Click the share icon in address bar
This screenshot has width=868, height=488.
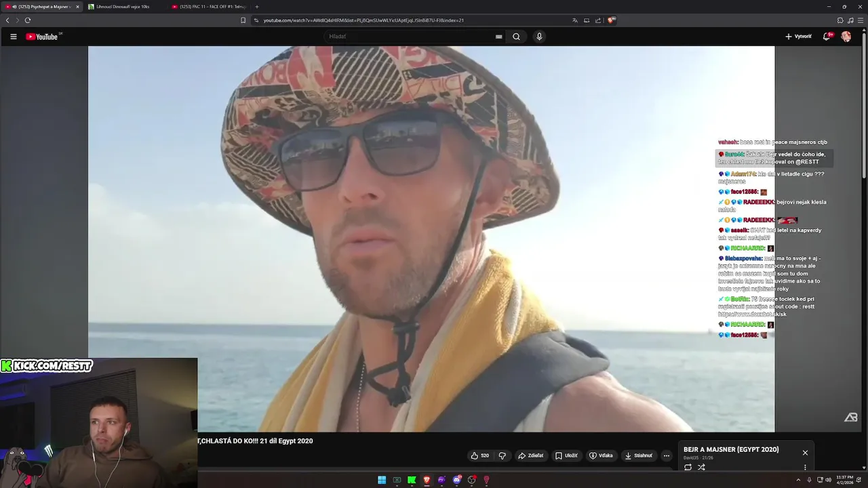[x=597, y=20]
